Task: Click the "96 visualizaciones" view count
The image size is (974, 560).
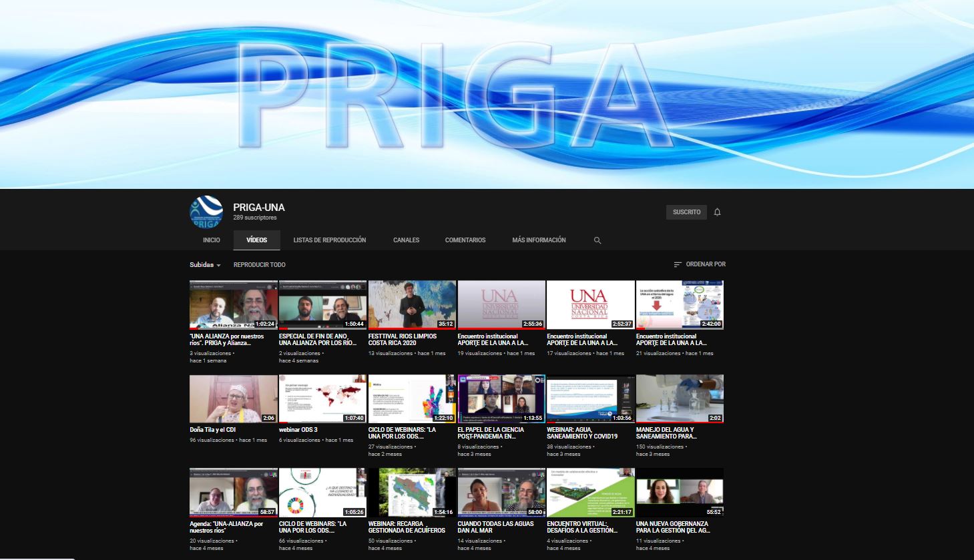Action: click(212, 441)
